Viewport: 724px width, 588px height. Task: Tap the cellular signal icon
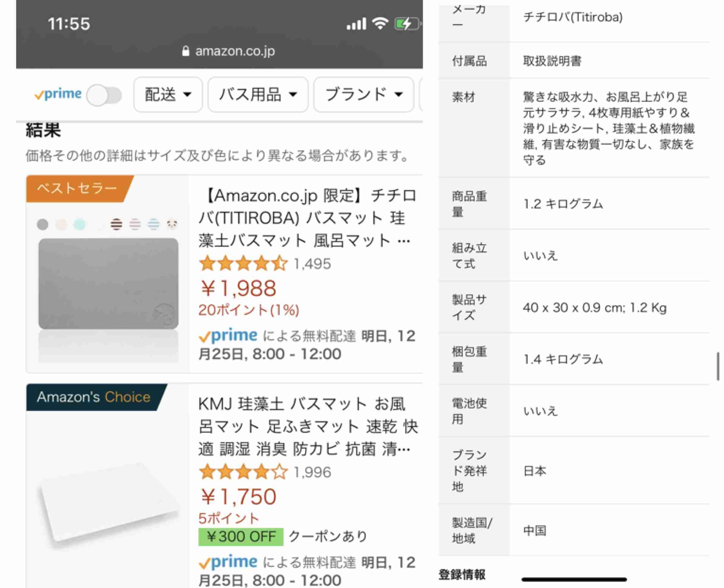(356, 24)
